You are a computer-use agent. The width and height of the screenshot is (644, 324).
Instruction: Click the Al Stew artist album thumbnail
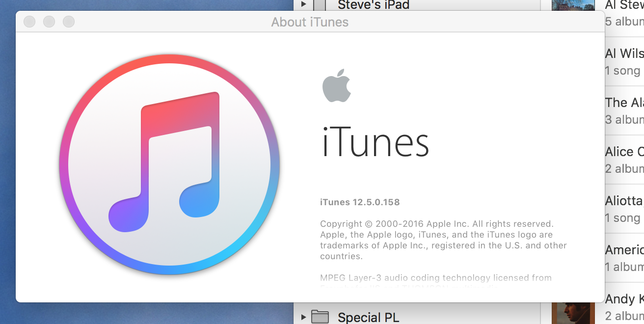(573, 5)
